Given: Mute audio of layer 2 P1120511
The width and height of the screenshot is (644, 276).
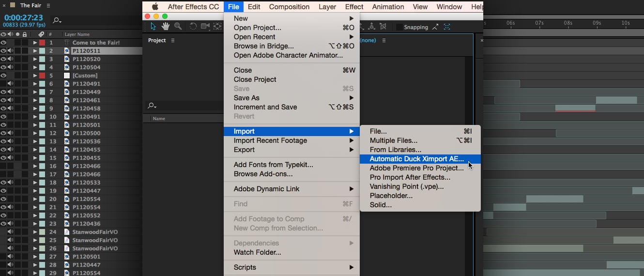Looking at the screenshot, I should click(10, 51).
